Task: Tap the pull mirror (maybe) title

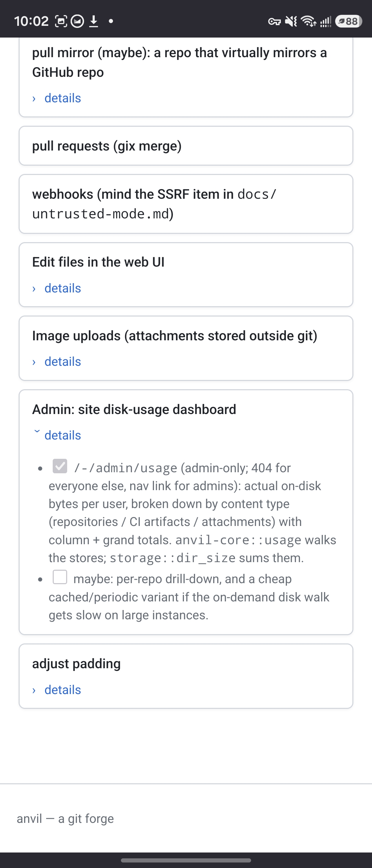Action: point(179,62)
